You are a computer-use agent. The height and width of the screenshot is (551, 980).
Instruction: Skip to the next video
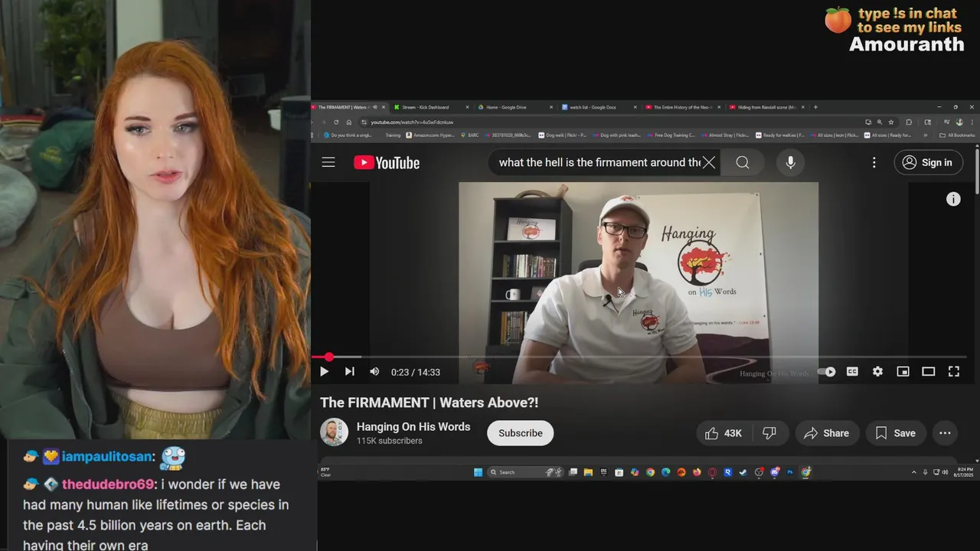click(349, 372)
